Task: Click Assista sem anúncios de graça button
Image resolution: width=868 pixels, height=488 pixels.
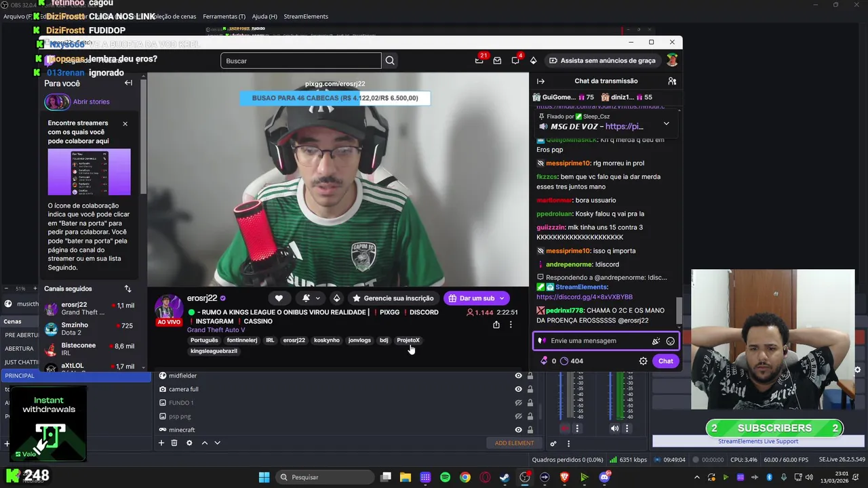Action: pyautogui.click(x=602, y=60)
